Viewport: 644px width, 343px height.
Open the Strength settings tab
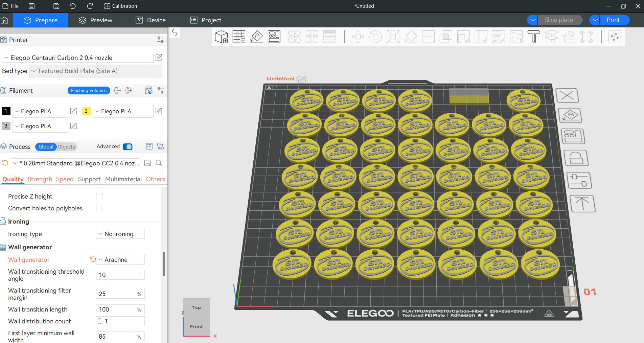[x=40, y=179]
